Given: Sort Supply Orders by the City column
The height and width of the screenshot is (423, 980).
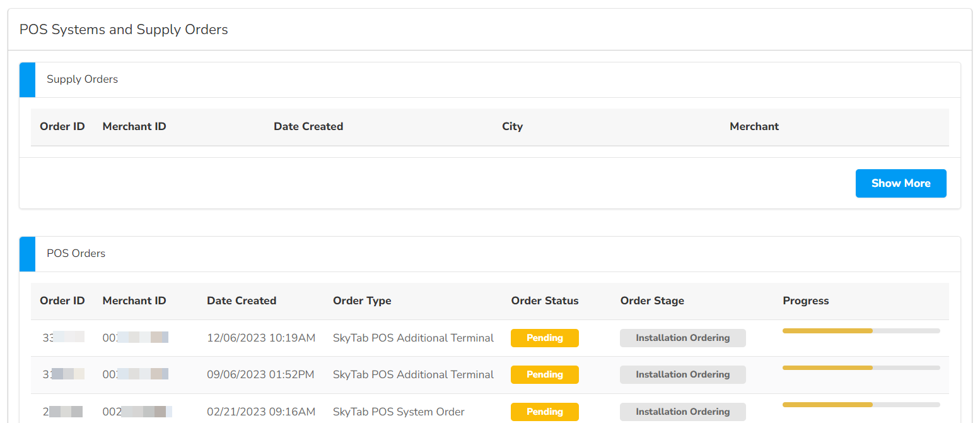Looking at the screenshot, I should point(512,126).
